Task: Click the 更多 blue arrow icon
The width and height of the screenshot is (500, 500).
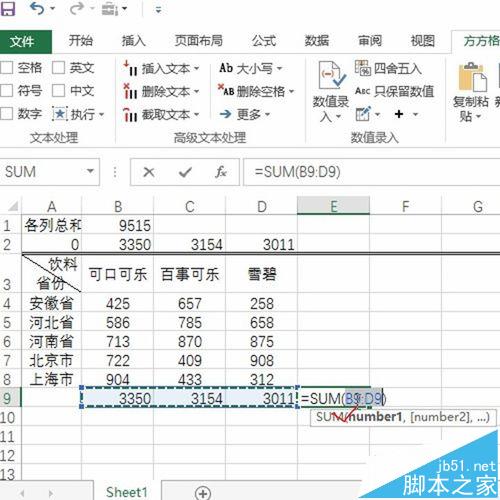Action: 226,114
